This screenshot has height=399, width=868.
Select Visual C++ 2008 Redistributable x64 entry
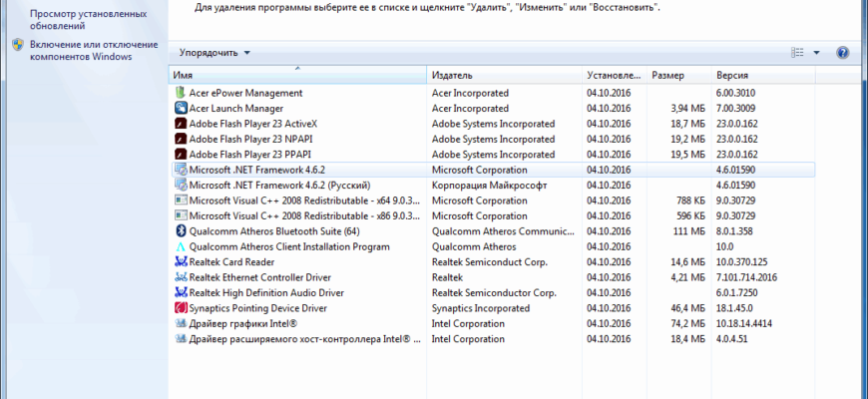[x=493, y=200]
